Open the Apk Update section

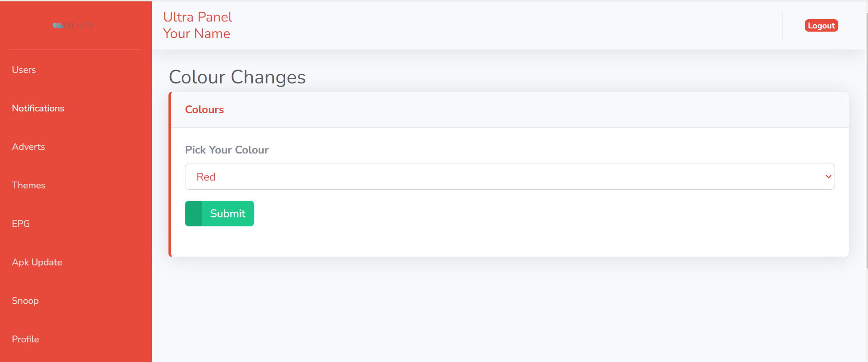[x=37, y=262]
